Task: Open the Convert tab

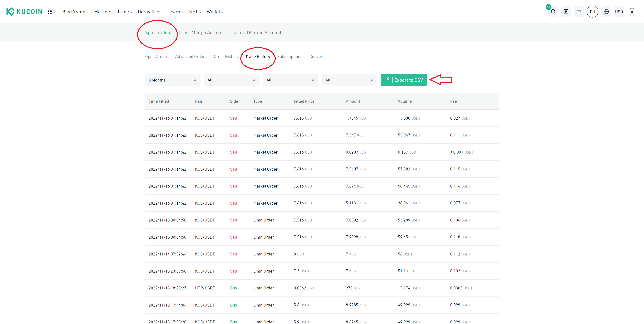Action: [316, 57]
